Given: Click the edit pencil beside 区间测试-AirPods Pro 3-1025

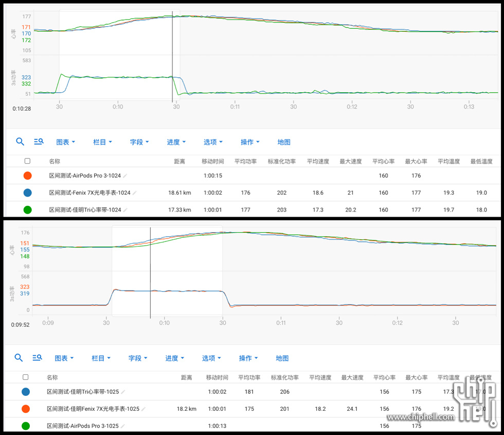Looking at the screenshot, I should pos(123,426).
